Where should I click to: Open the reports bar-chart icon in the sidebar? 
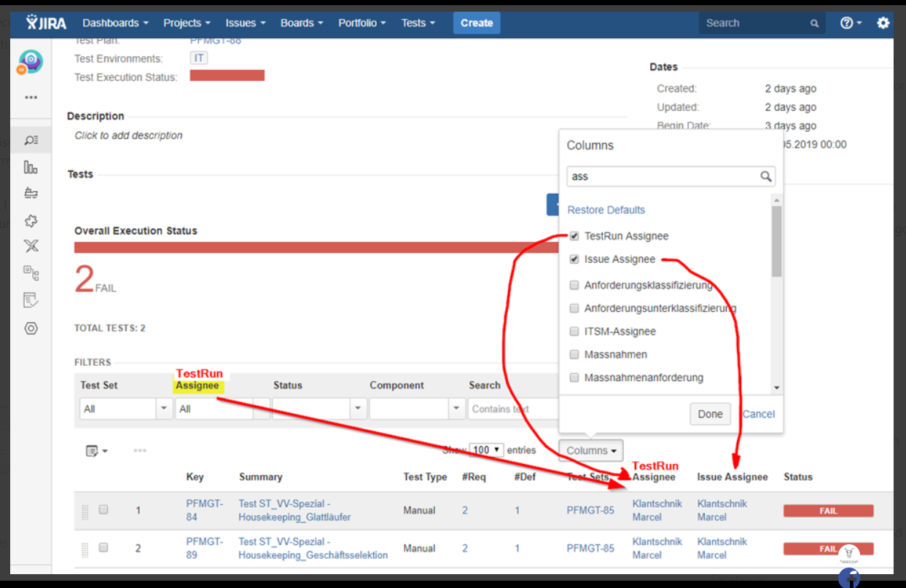point(30,167)
